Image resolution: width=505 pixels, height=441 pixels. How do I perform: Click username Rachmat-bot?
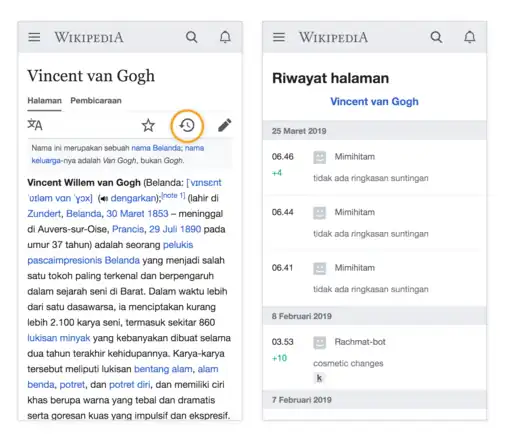(360, 342)
